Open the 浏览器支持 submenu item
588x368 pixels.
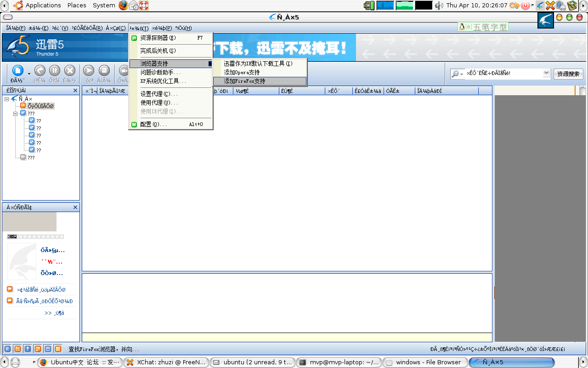point(171,63)
